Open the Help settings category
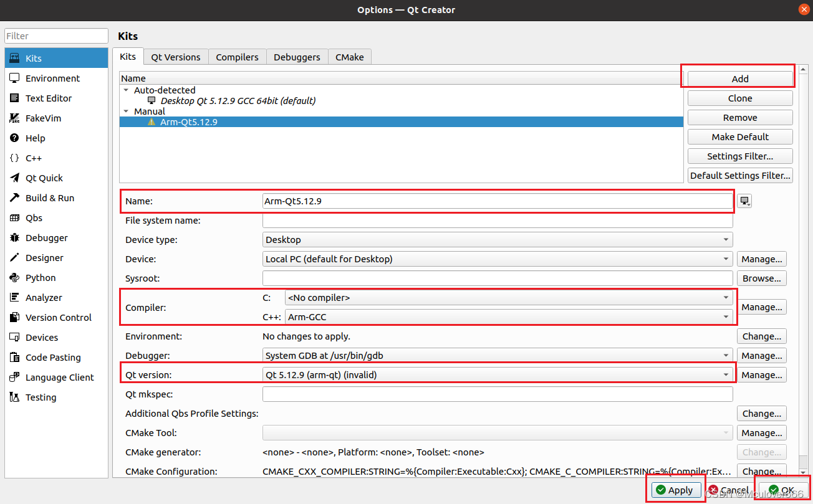 (56, 138)
